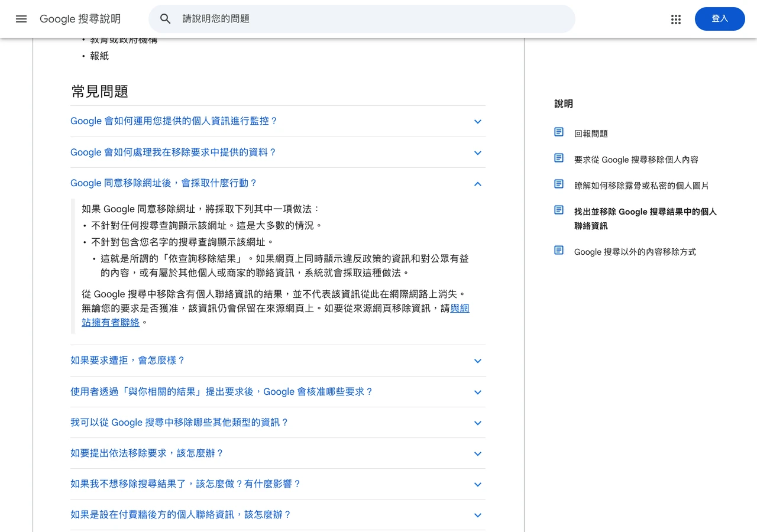The image size is (757, 532).
Task: Click the article icon beside 瞭解如何移除露骨或私密的個人圖片
Action: click(x=559, y=184)
